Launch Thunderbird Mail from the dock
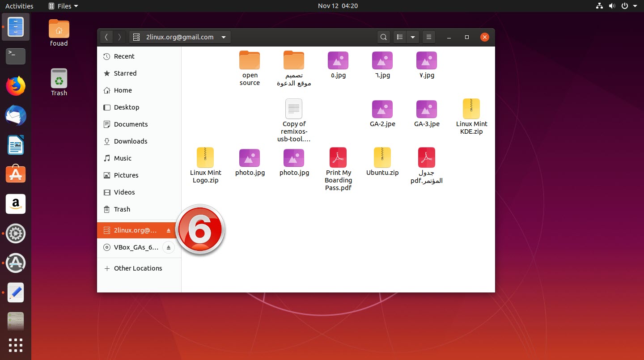 [16, 116]
